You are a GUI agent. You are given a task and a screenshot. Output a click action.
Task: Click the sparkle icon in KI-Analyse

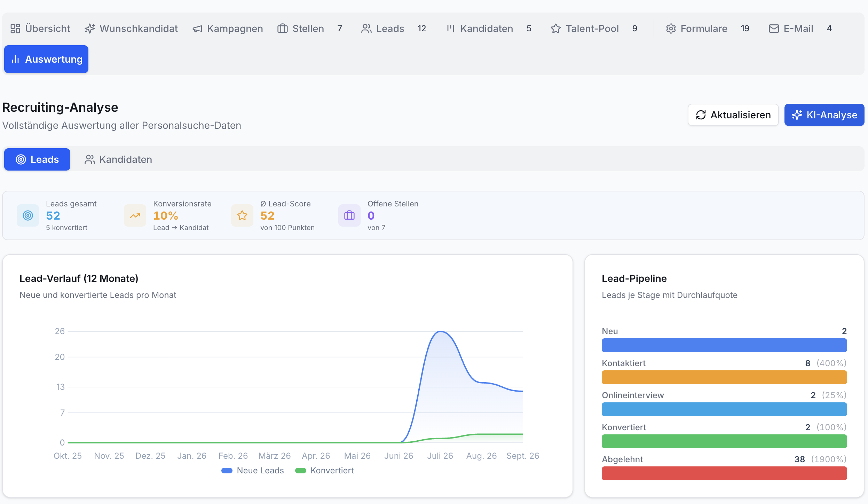coord(797,115)
